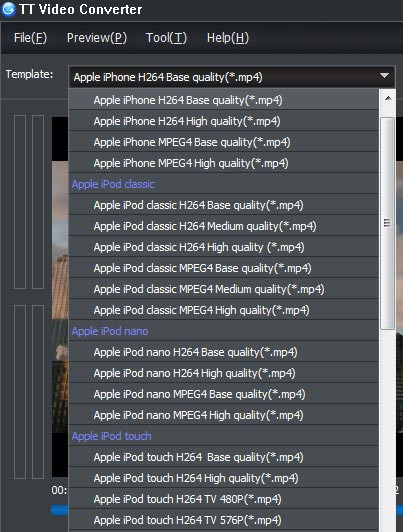
Task: Click the Template combo box field
Action: 232,77
